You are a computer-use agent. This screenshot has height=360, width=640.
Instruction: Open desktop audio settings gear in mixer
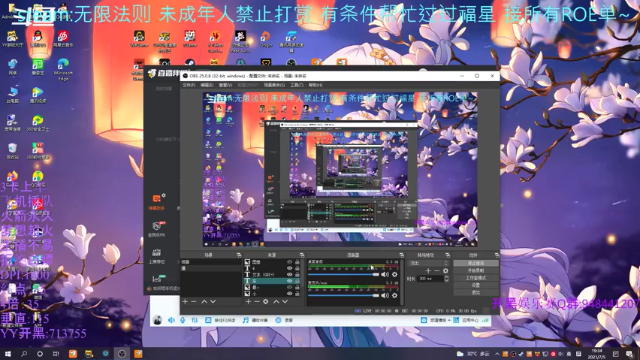click(x=395, y=275)
